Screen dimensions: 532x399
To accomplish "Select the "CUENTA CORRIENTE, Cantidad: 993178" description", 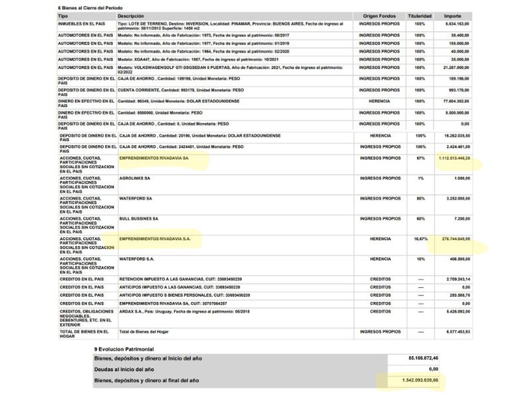I will click(x=181, y=90).
